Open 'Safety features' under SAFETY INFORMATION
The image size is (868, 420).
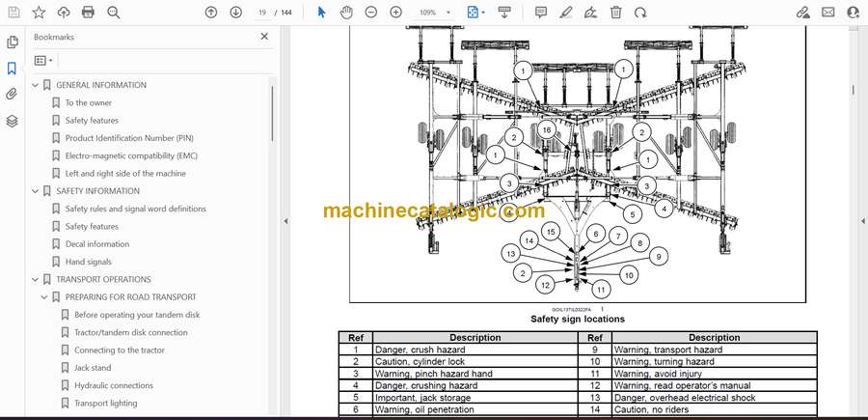pos(92,226)
